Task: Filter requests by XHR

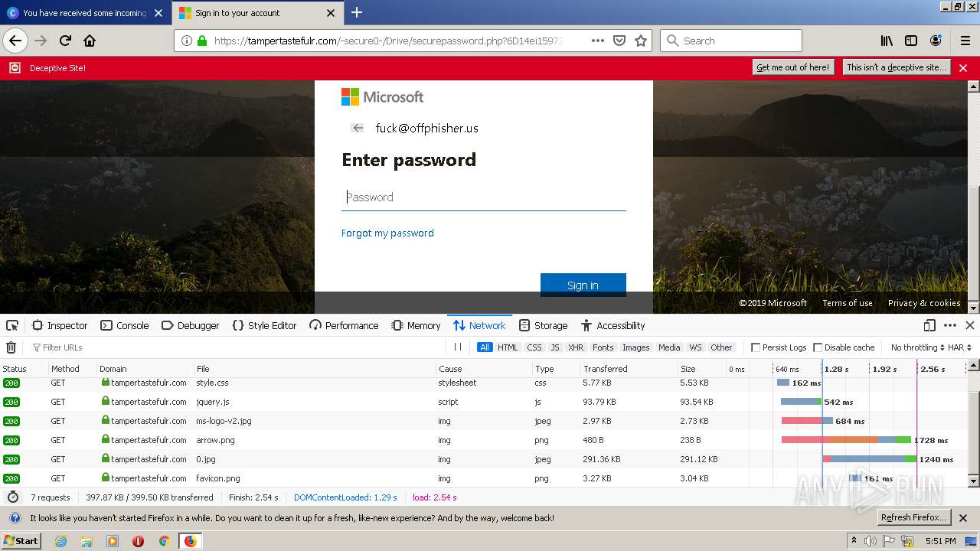Action: (x=576, y=347)
